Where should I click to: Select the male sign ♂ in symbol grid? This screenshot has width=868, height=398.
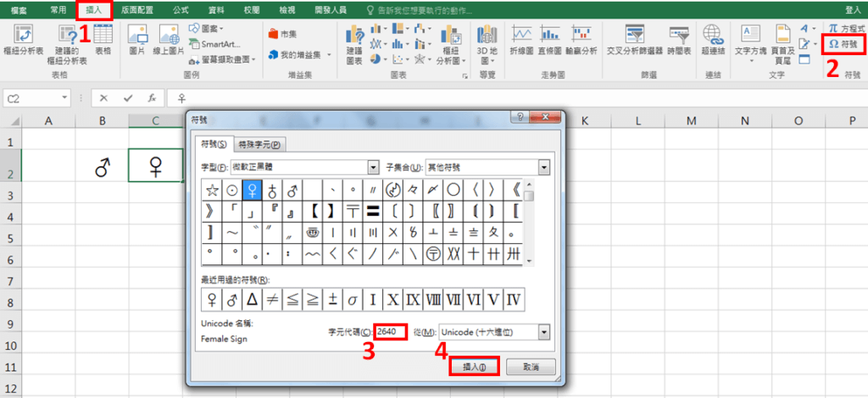point(292,190)
